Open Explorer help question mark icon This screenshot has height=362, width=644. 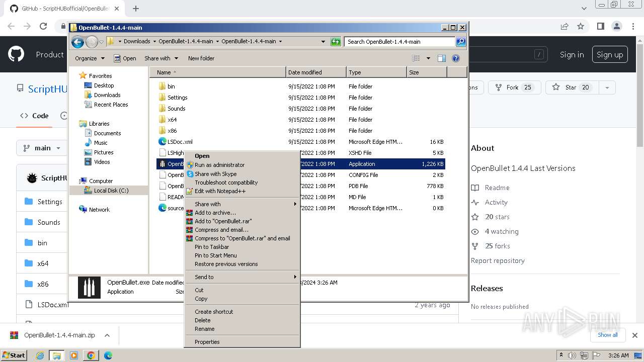point(456,58)
